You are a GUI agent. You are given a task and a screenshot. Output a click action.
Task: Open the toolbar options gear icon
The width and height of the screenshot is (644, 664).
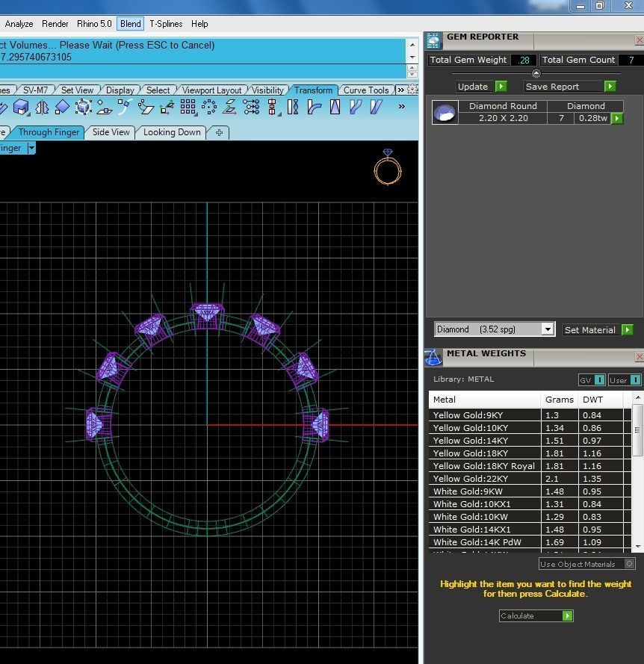coord(412,90)
